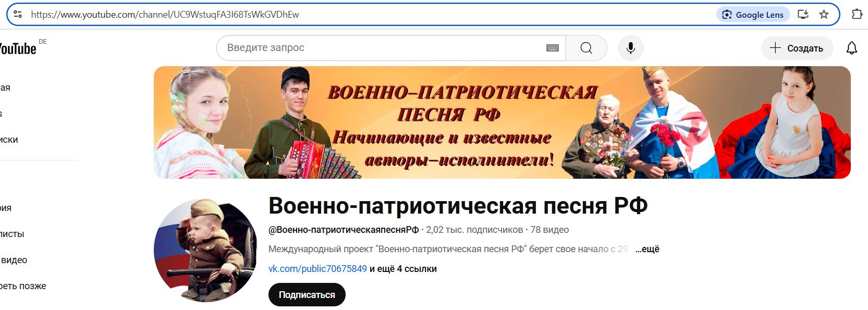868x310 pixels.
Task: Open the on-screen keyboard icon in search
Action: [553, 48]
